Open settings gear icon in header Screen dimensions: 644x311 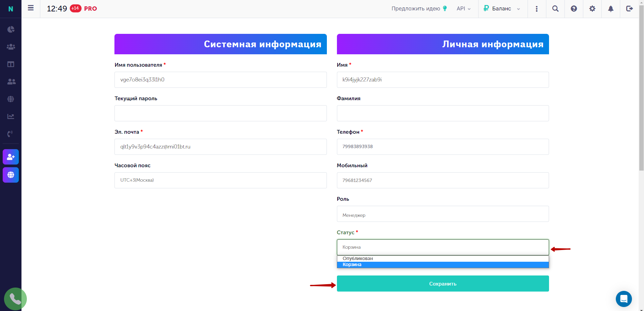592,9
